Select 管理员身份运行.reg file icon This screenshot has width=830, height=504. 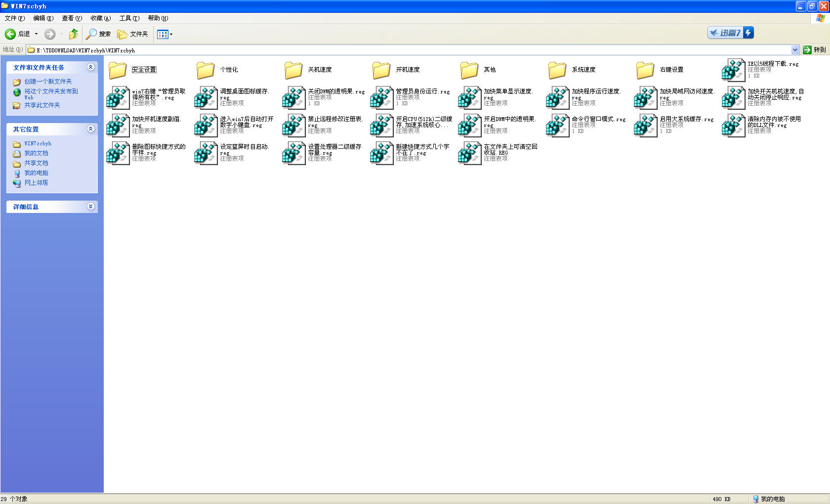(x=381, y=98)
